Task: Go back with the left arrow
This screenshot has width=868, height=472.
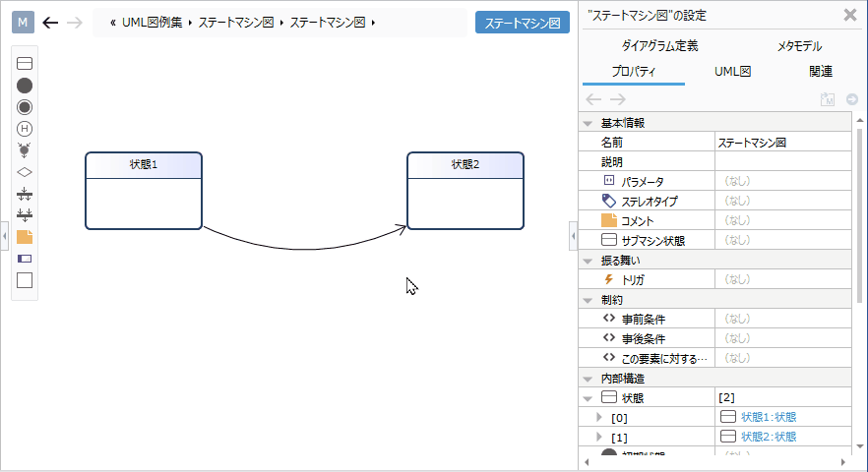Action: coord(50,23)
